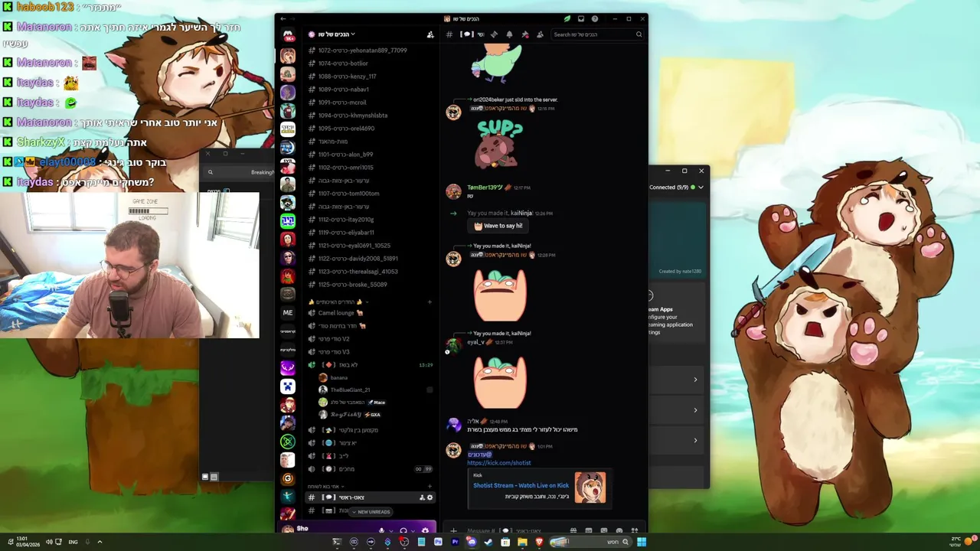Open Discord help question mark icon
This screenshot has width=980, height=551.
click(595, 18)
